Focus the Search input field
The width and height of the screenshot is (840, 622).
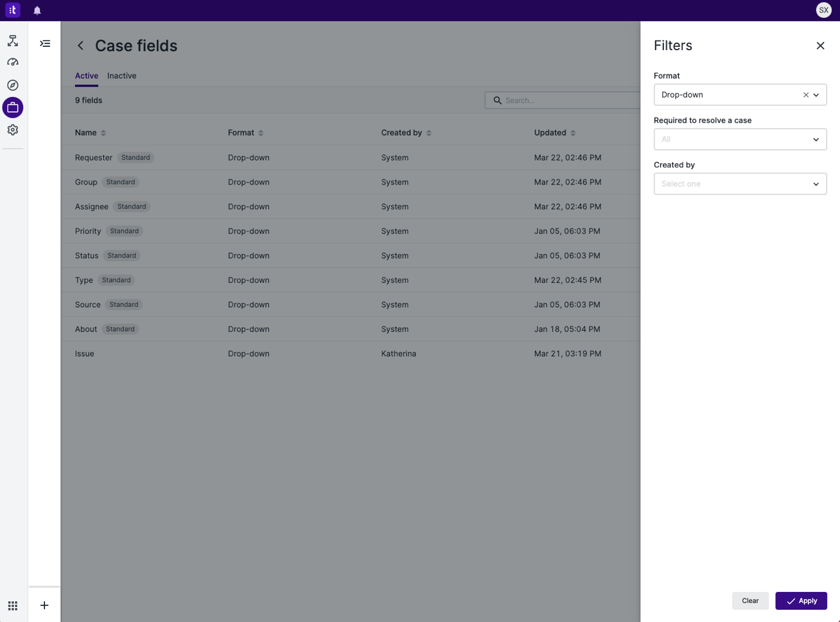563,100
